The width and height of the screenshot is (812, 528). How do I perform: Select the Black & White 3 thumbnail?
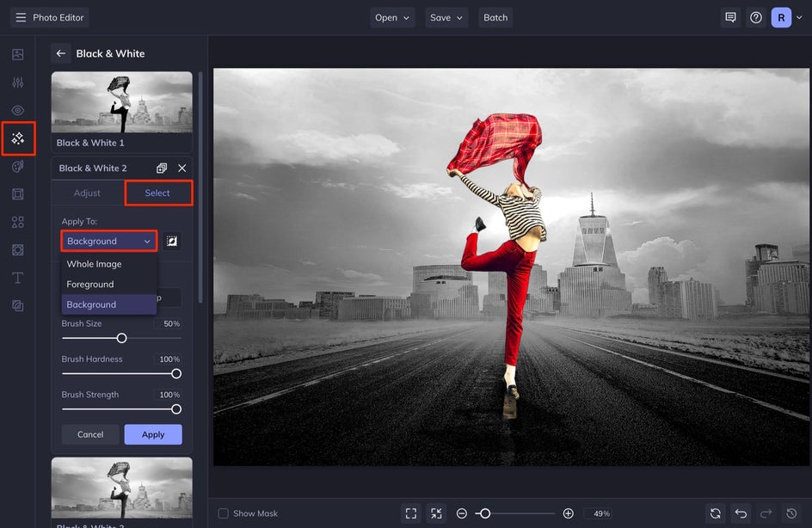point(121,492)
